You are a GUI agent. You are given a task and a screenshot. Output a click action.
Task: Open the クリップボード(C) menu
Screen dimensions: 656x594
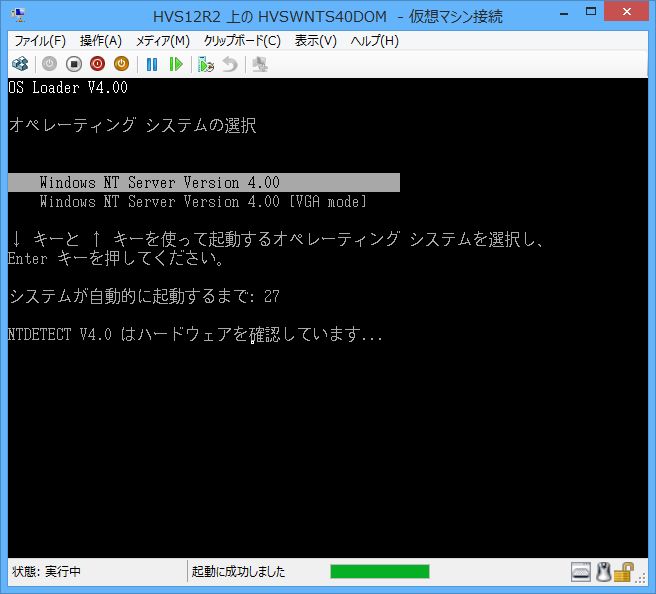click(242, 41)
